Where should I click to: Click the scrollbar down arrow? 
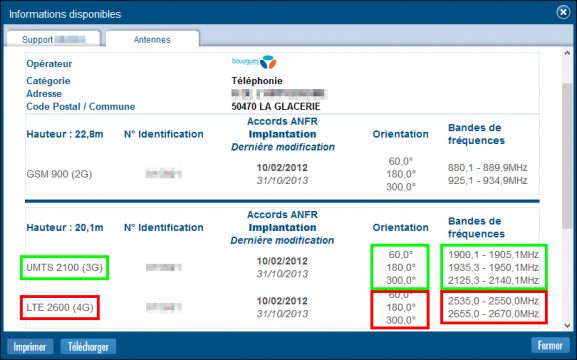567,325
